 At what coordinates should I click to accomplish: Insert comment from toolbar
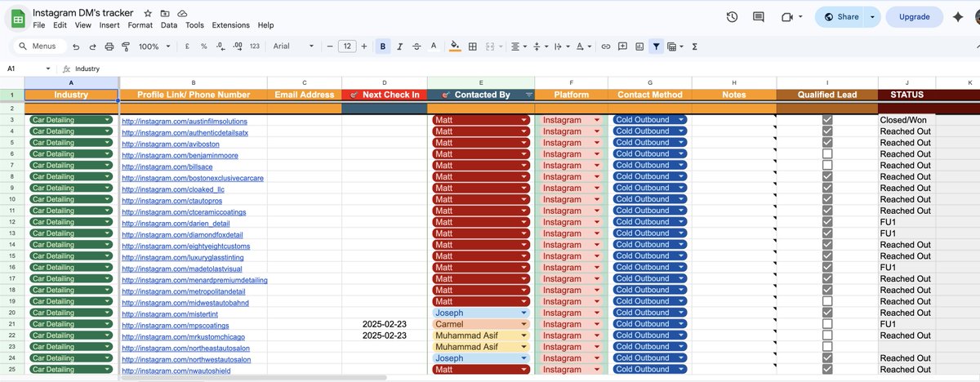click(622, 47)
